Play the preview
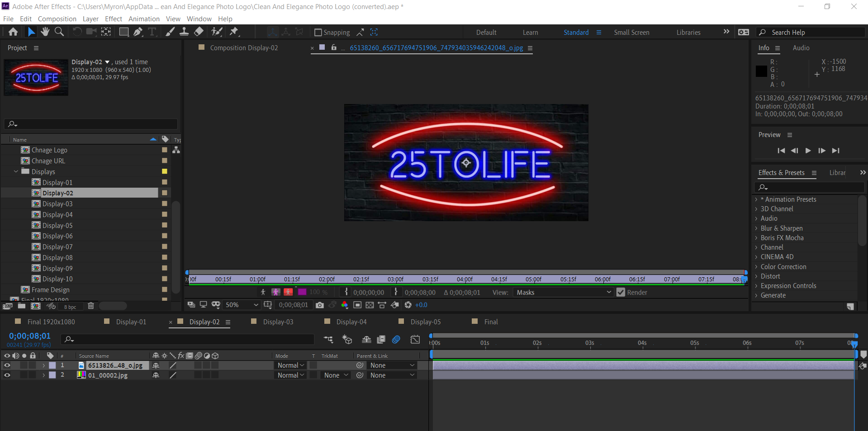868x431 pixels. [x=808, y=151]
